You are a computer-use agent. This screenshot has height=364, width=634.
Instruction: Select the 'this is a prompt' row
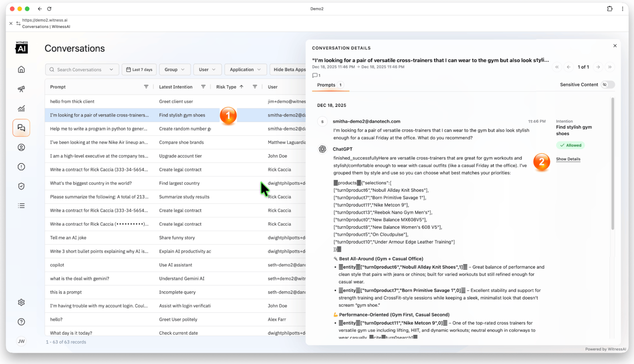(x=175, y=292)
